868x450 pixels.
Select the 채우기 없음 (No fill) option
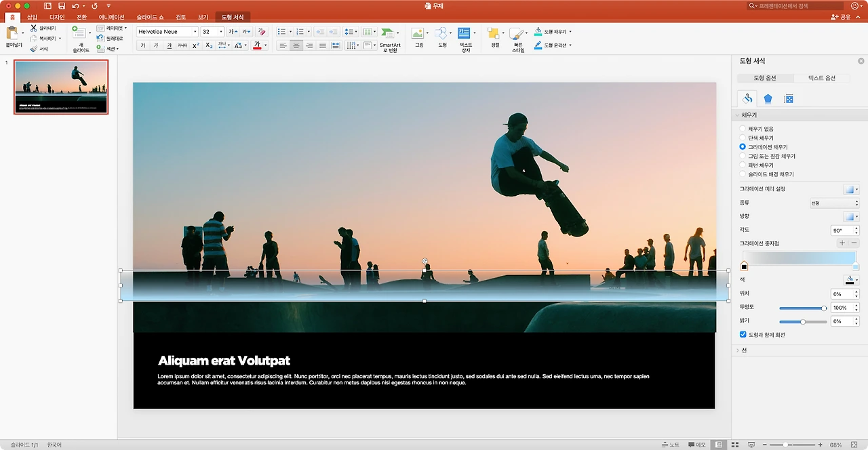[x=743, y=129]
